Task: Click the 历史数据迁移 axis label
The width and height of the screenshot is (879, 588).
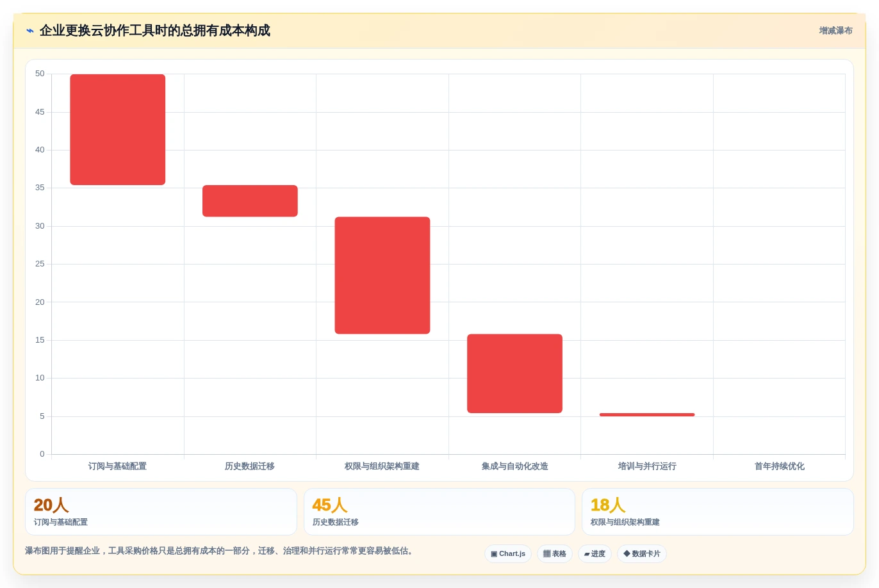Action: pos(250,466)
